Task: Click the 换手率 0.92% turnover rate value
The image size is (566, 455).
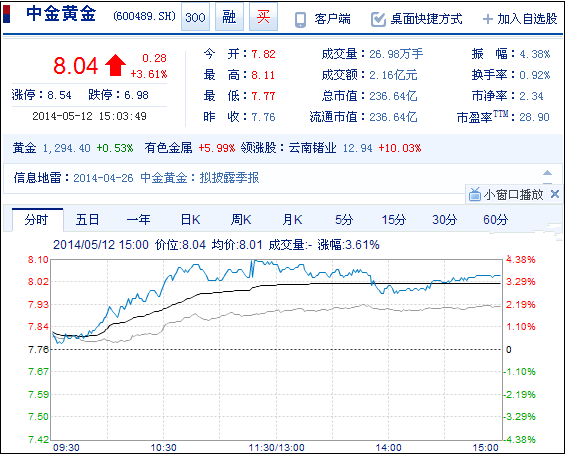Action: tap(535, 75)
